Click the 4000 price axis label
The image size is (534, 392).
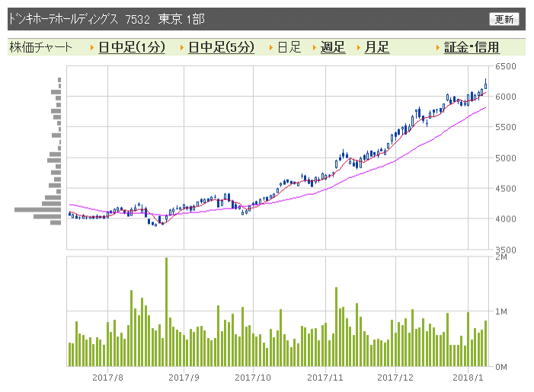(505, 218)
